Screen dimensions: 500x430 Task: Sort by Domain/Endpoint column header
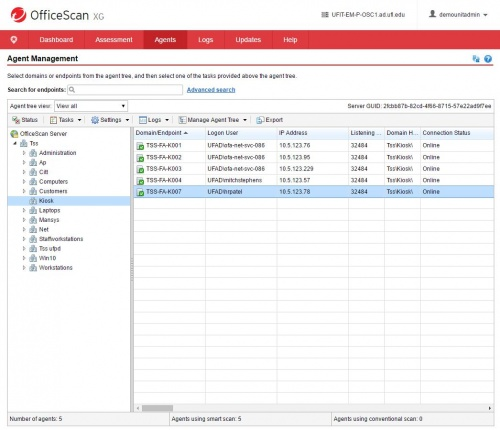click(x=169, y=133)
